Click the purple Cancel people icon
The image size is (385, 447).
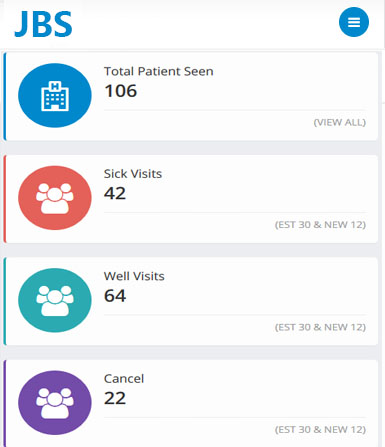pos(55,403)
